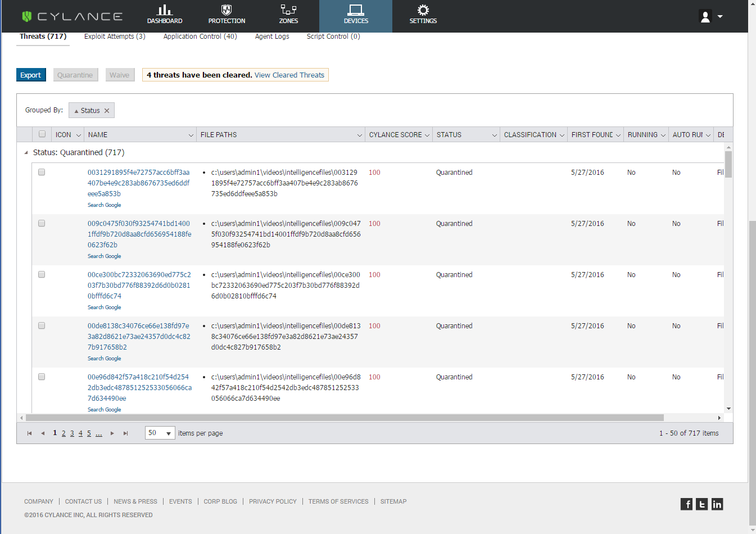Open the FILE PATHS column menu
Screen dimensions: 756x534
(360, 135)
